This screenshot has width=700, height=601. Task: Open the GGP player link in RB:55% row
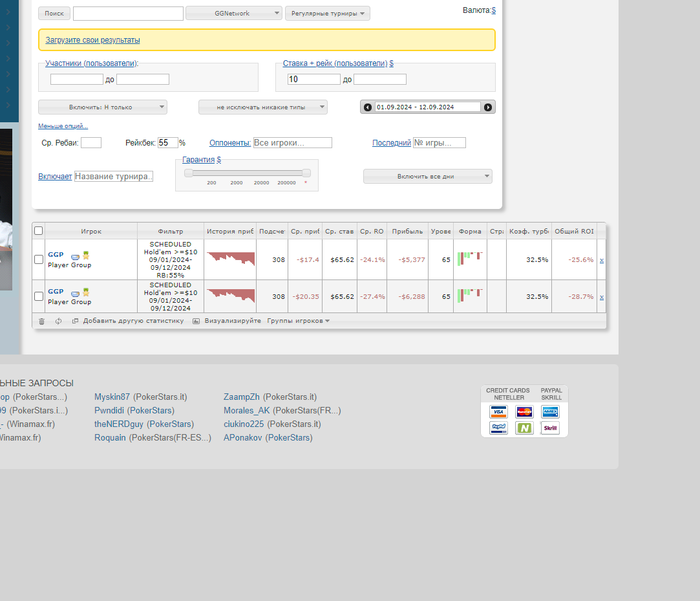56,255
